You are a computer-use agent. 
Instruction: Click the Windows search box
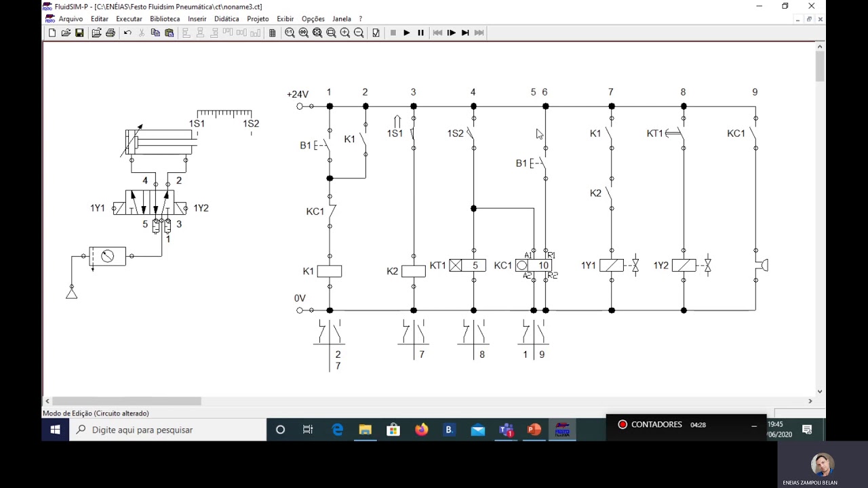pyautogui.click(x=167, y=430)
